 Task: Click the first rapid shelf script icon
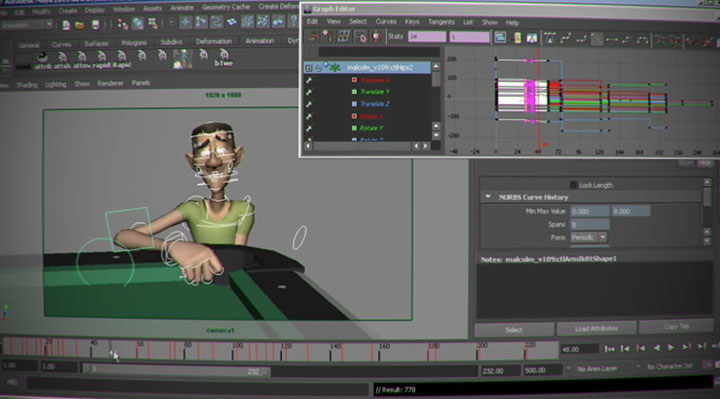coord(101,60)
